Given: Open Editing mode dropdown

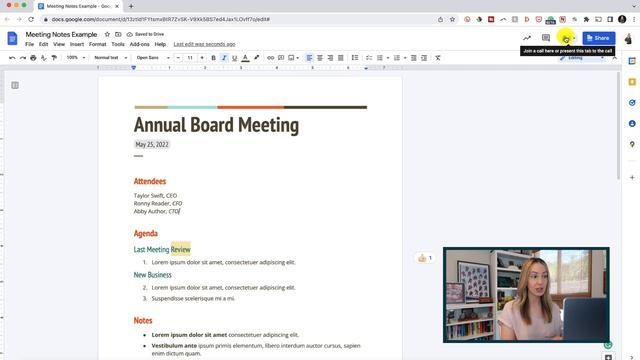Looking at the screenshot, I should click(x=582, y=58).
